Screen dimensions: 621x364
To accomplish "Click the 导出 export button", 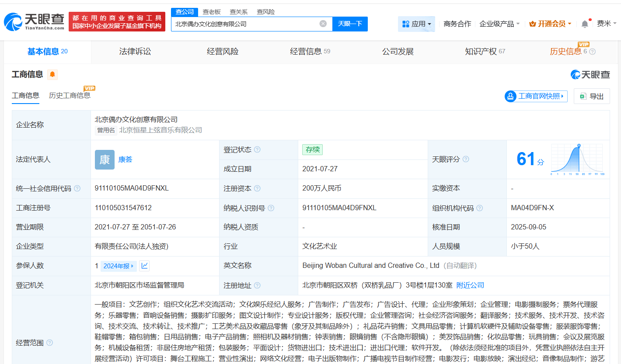I will point(592,96).
